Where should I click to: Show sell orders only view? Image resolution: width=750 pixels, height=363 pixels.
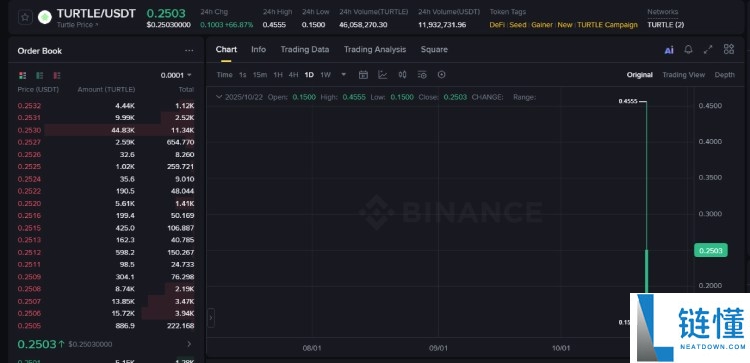click(57, 75)
